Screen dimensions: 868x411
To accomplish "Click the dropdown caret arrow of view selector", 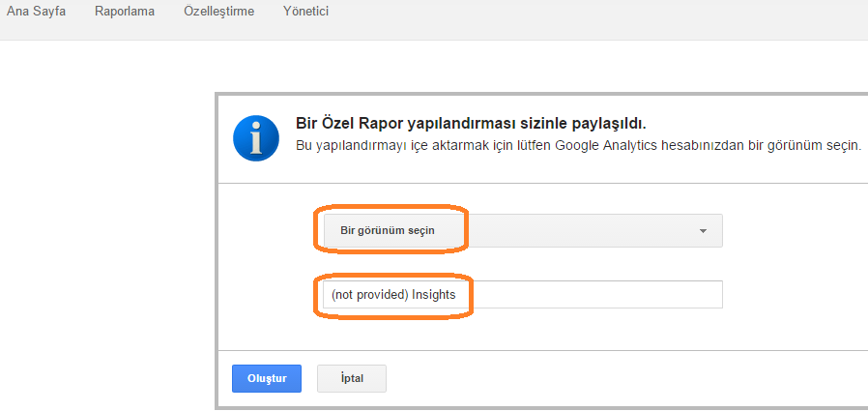I will (703, 231).
